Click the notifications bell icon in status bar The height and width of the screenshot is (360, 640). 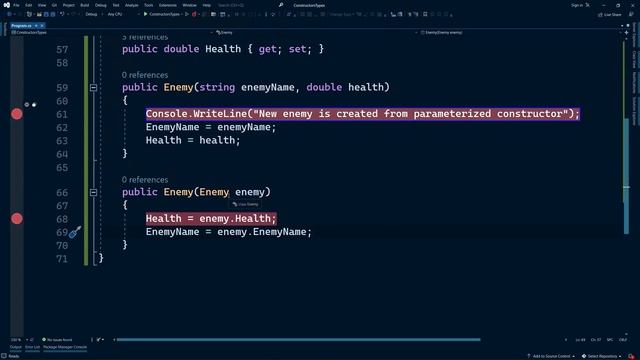click(631, 356)
